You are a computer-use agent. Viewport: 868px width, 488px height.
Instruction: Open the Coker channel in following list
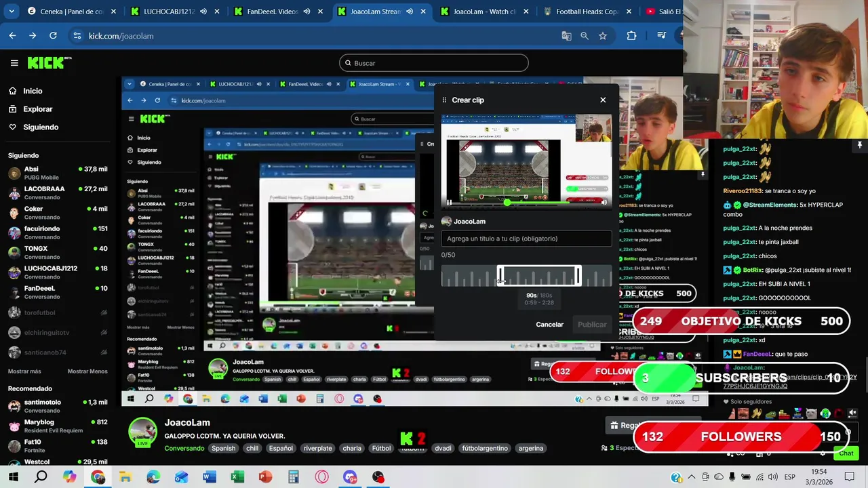58,213
